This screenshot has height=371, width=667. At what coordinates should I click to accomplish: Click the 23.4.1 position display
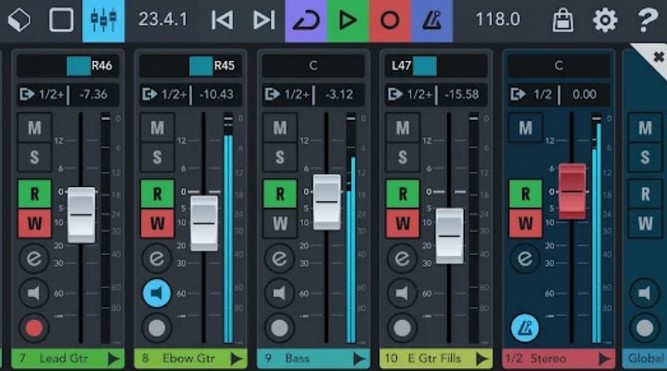tap(163, 20)
